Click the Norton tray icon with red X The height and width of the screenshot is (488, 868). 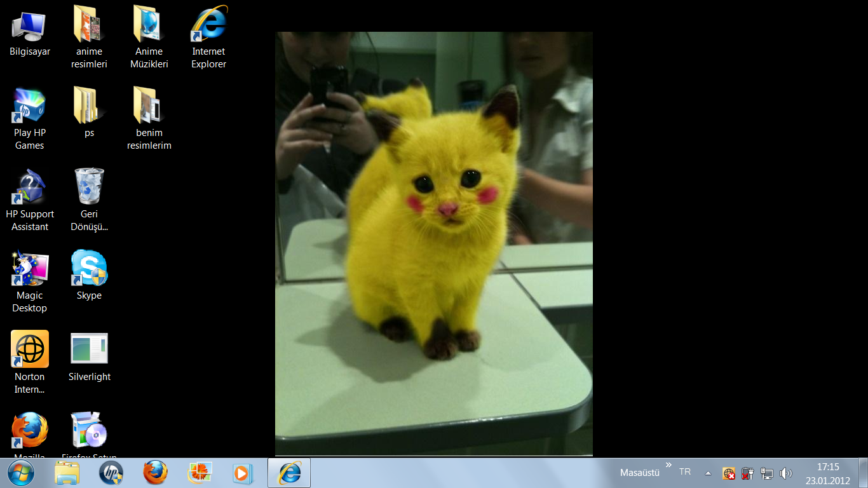click(729, 473)
